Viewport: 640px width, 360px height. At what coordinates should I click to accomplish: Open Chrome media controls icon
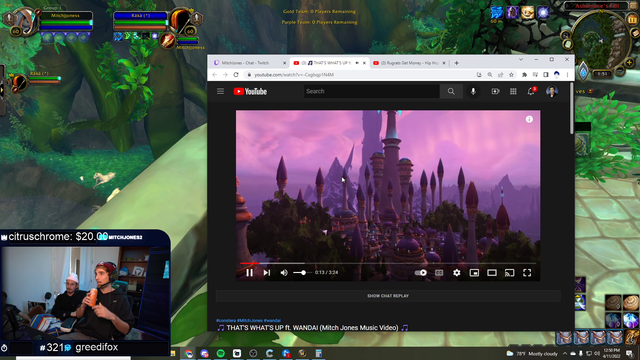(x=535, y=75)
